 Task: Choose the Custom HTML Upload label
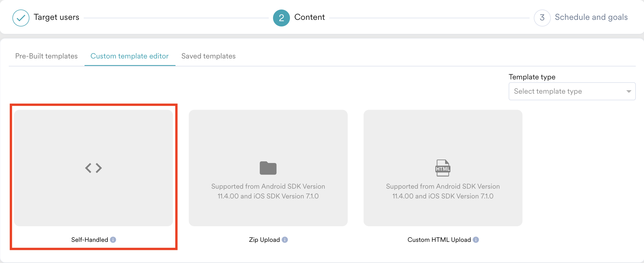(x=439, y=240)
